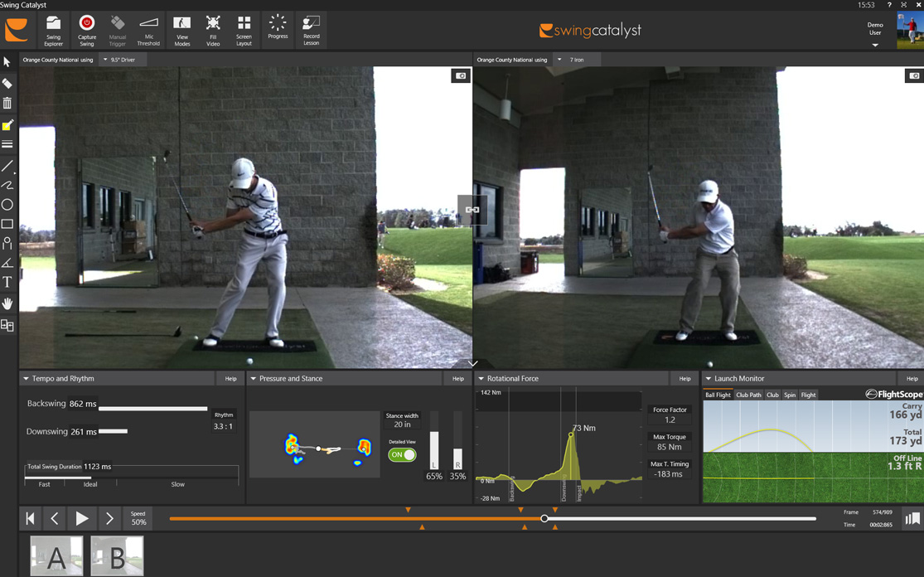Image resolution: width=924 pixels, height=577 pixels.
Task: Turn off the Detailed View switch
Action: coord(402,455)
